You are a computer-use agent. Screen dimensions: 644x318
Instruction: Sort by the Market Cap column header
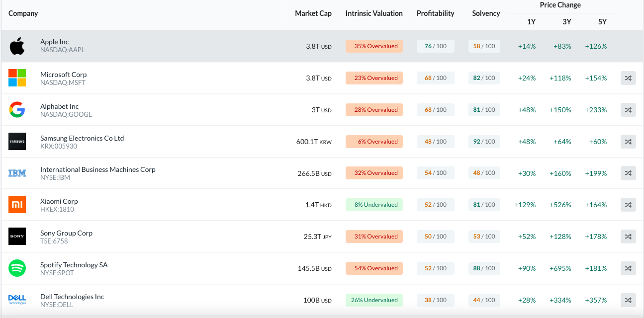pos(313,13)
